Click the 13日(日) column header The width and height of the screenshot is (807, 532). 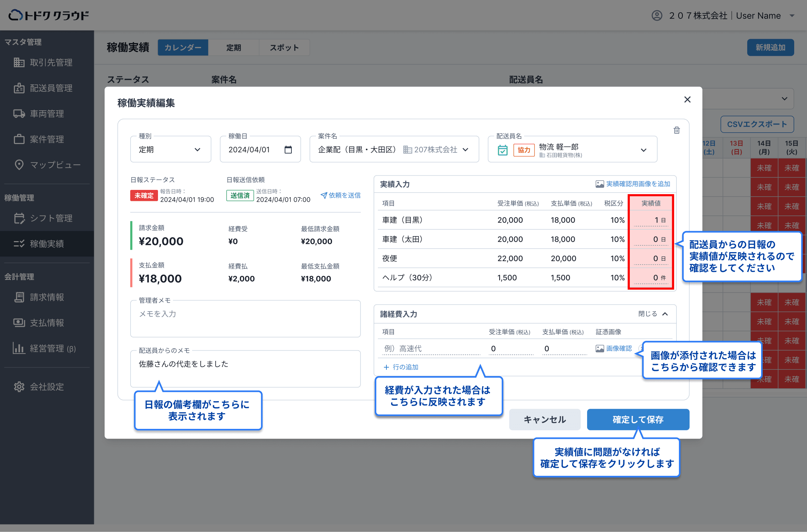(x=736, y=148)
